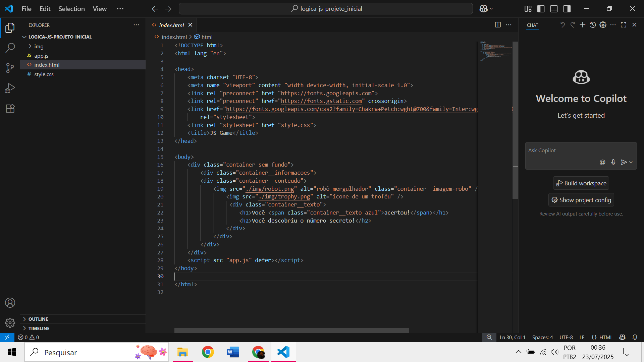Click command center search box

point(326,9)
